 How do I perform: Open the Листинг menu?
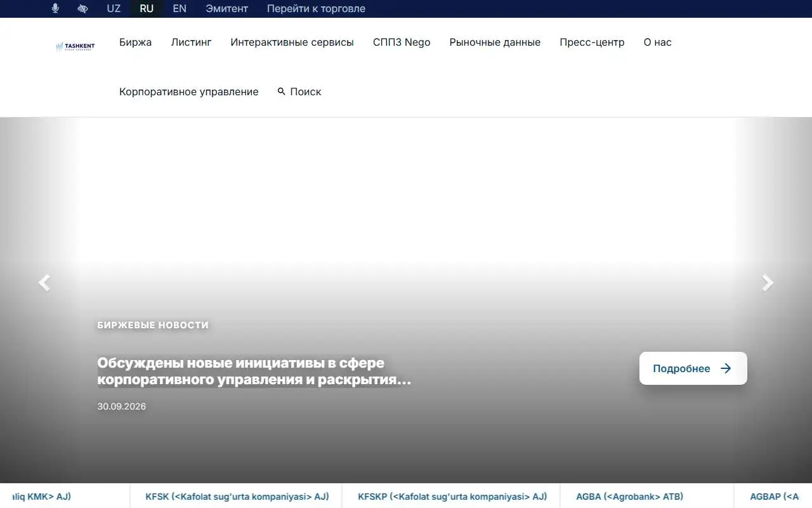(x=192, y=43)
